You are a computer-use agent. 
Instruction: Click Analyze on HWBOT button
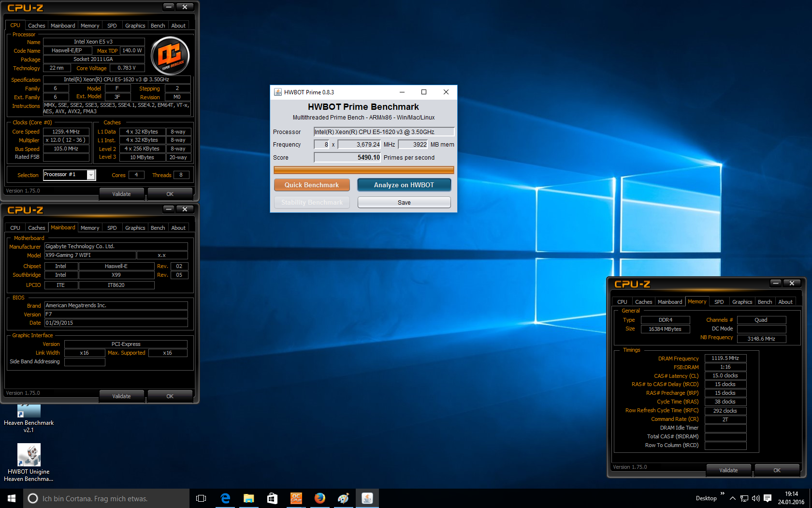(404, 185)
